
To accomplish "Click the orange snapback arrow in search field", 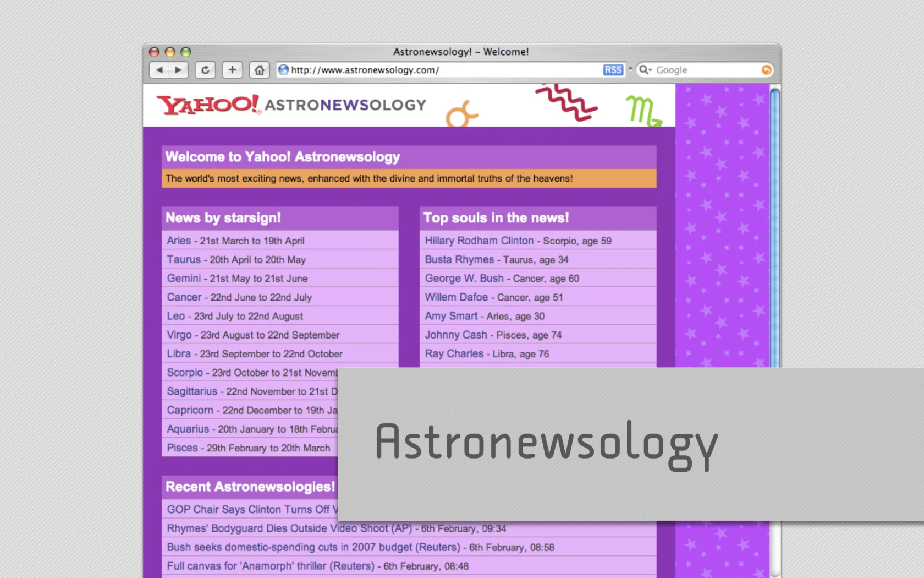I will click(x=766, y=70).
